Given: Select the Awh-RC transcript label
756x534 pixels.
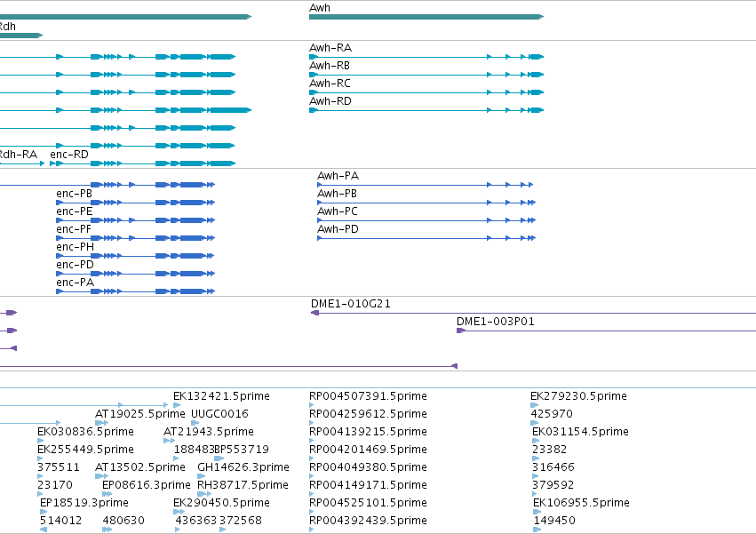Looking at the screenshot, I should pyautogui.click(x=330, y=84).
